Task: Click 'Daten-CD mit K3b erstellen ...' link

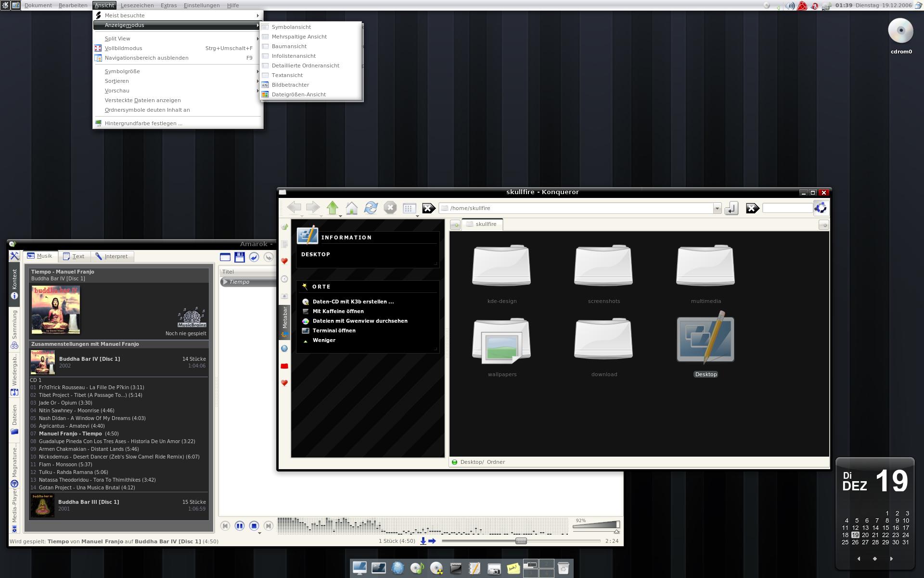Action: (x=353, y=302)
